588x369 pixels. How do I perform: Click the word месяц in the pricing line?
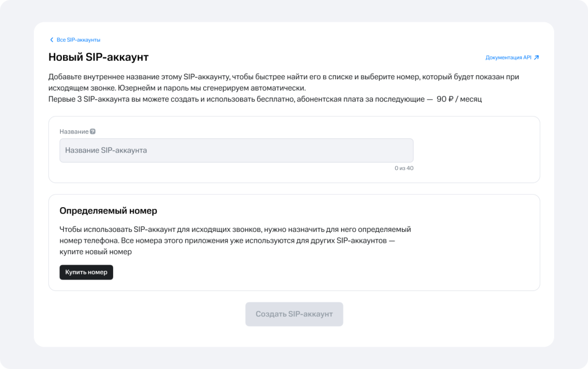pyautogui.click(x=471, y=99)
